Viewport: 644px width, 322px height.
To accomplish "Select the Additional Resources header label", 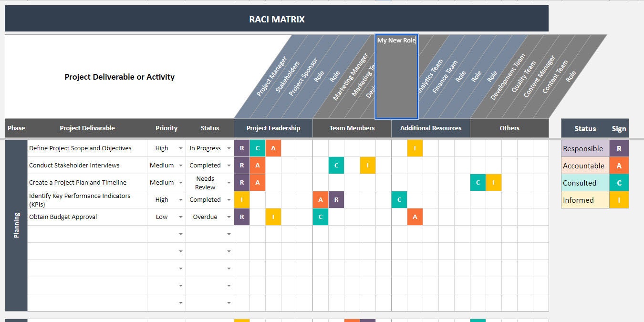I will [430, 128].
